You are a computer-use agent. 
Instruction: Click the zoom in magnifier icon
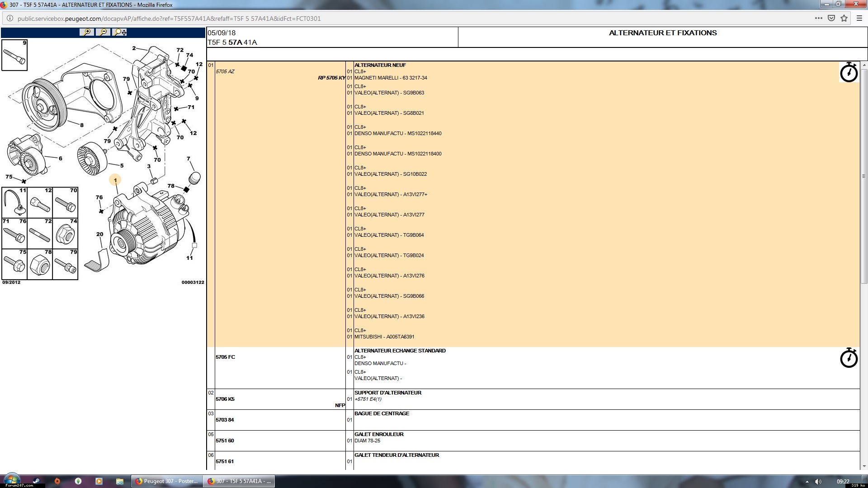pos(86,32)
